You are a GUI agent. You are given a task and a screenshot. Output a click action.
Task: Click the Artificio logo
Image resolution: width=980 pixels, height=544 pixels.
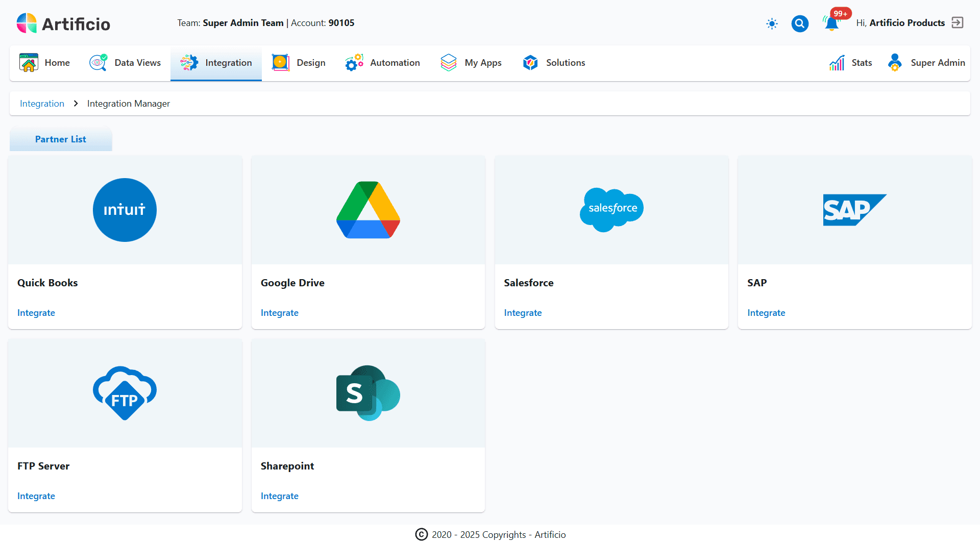coord(63,23)
